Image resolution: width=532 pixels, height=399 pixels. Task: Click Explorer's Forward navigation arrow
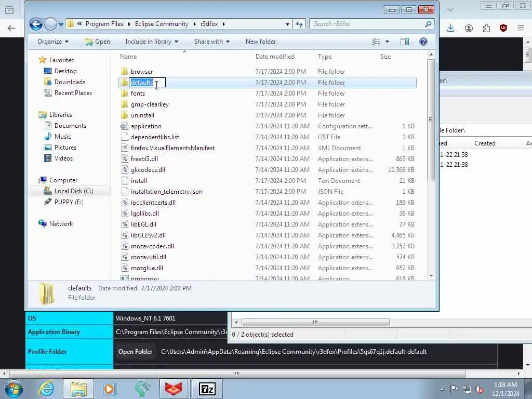[x=50, y=24]
